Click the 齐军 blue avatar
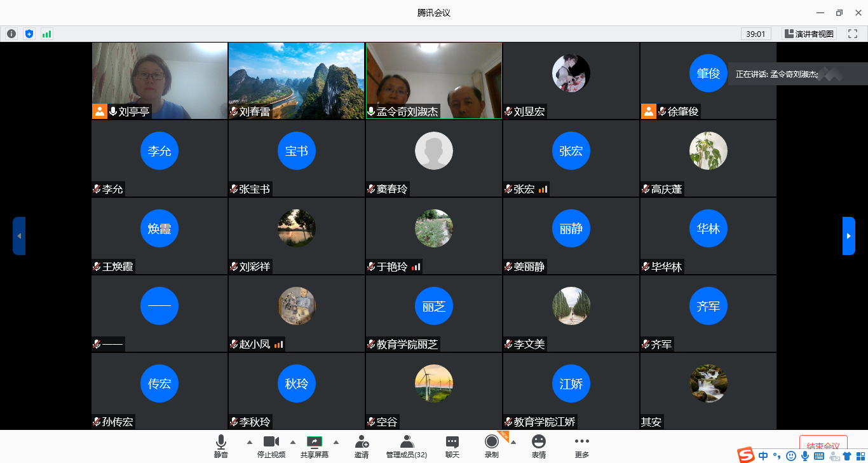 click(709, 306)
